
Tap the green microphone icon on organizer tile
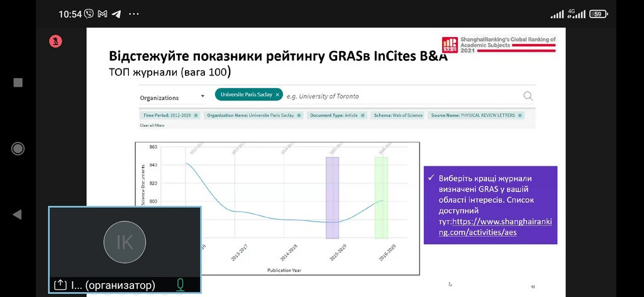tap(180, 284)
